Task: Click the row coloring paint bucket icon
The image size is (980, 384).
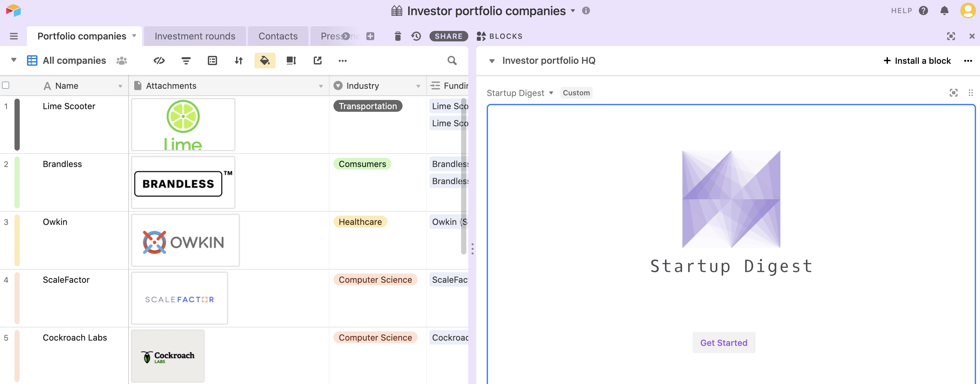Action: 265,60
